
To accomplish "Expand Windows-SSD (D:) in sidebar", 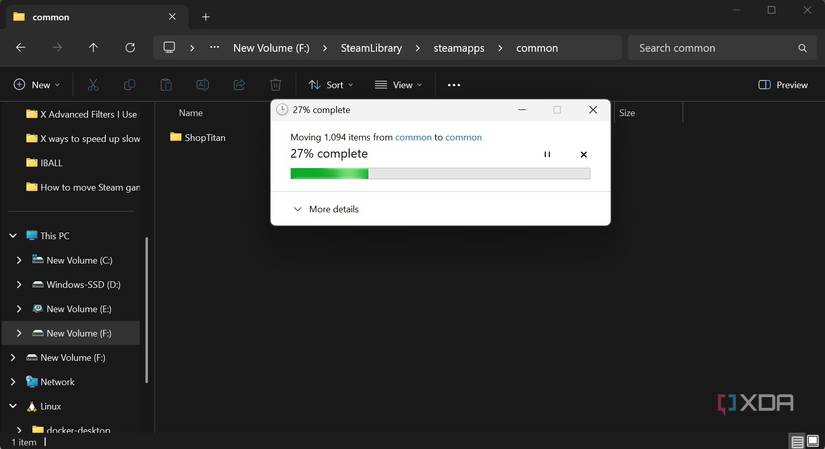I will click(x=19, y=284).
